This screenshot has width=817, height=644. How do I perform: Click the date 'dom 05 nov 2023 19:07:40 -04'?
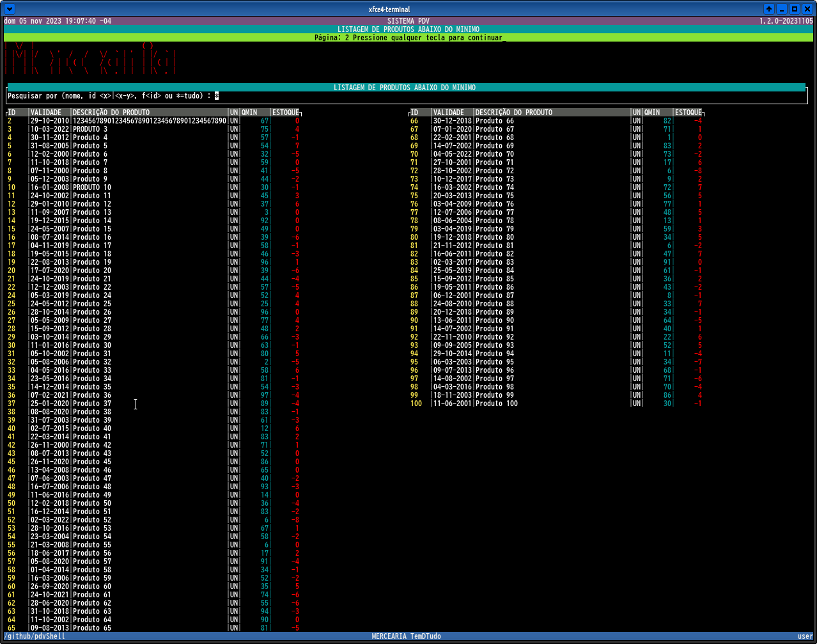[x=58, y=21]
